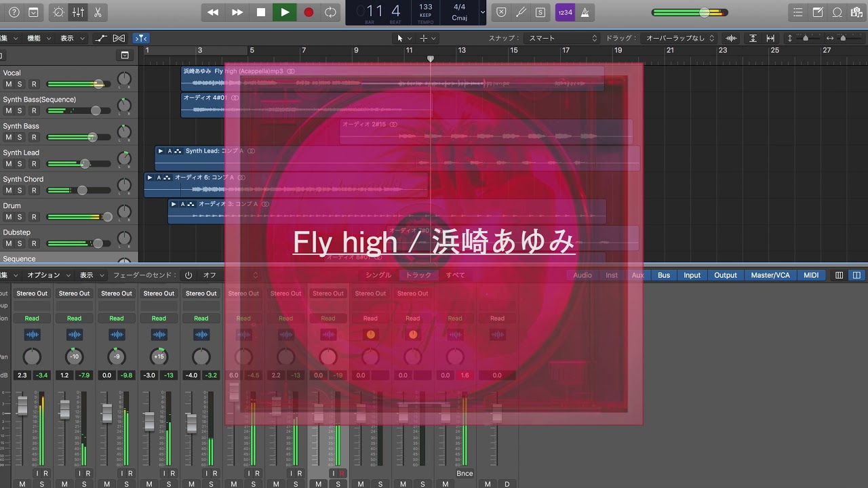Toggle the Master/VCA channel filter
The image size is (868, 488).
pyautogui.click(x=770, y=275)
